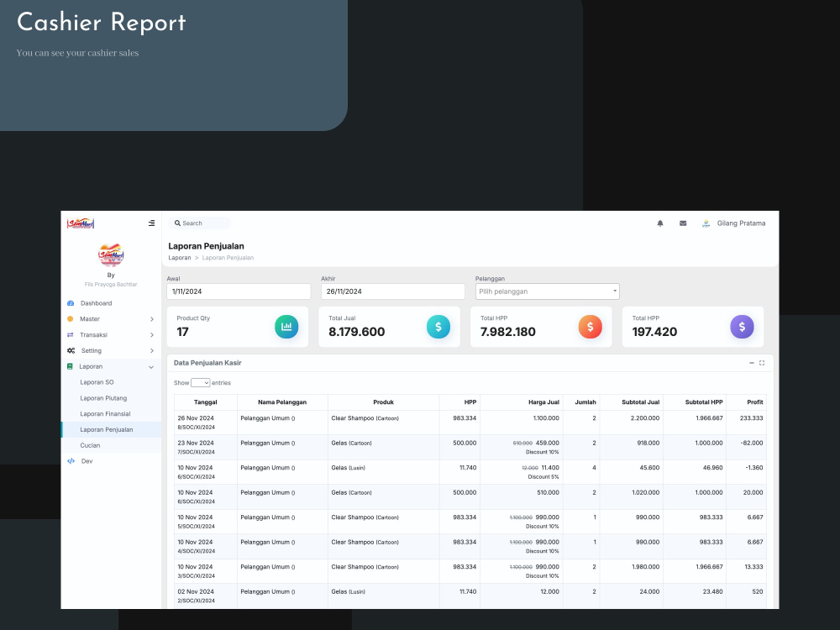Expand Data Penjualan Kasir panel to fullscreen
840x630 pixels.
click(x=762, y=363)
